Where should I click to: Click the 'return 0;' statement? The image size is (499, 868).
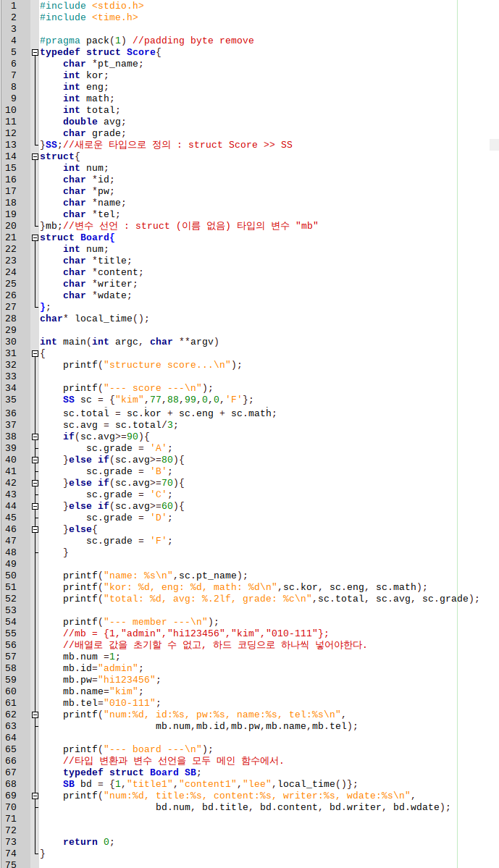(x=88, y=843)
